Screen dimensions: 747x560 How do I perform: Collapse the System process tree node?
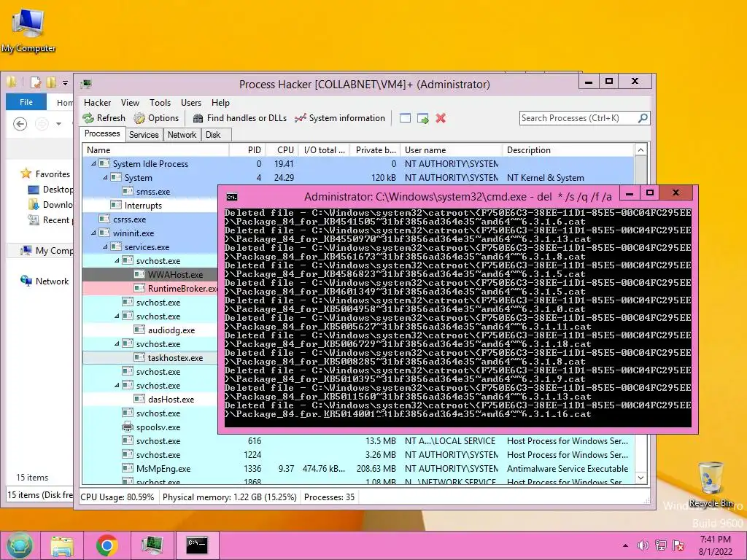click(105, 178)
